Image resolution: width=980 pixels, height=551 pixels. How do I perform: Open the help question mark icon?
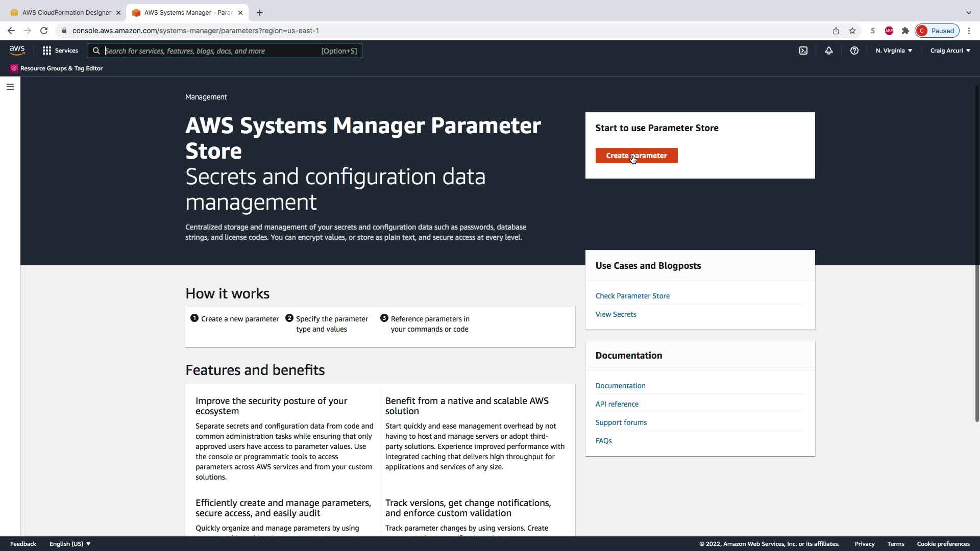(x=854, y=51)
